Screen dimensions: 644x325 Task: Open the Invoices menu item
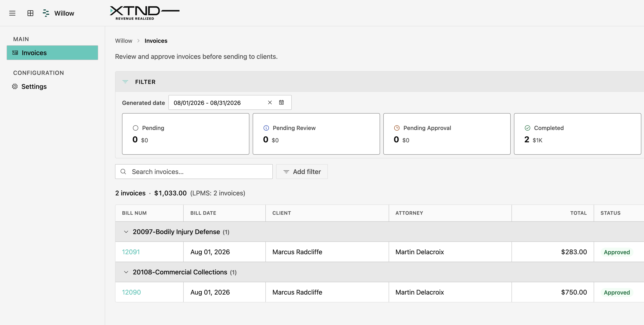pos(52,53)
